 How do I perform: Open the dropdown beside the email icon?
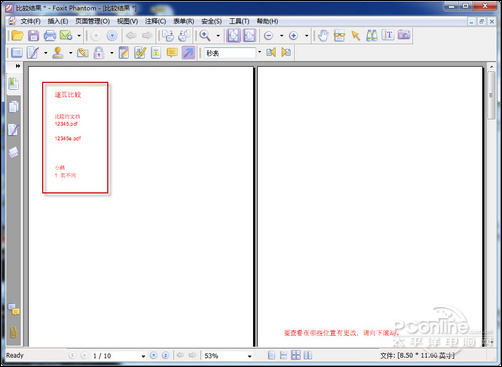point(79,35)
